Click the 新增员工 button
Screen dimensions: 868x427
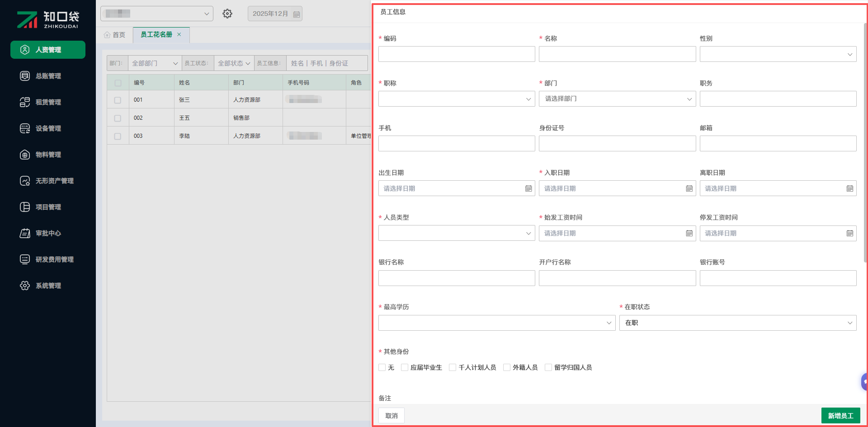point(840,416)
